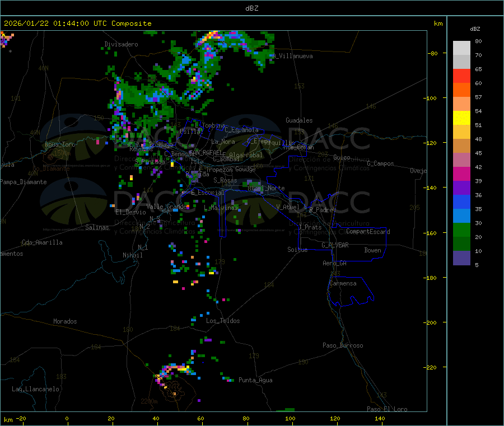Select the magenta 42 dBZ legend swatch
Image resolution: width=504 pixels, height=426 pixels.
[x=461, y=174]
